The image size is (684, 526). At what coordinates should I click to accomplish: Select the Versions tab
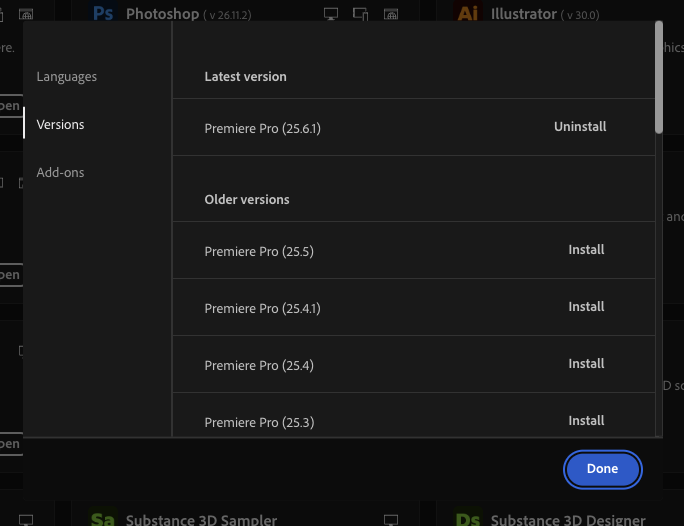60,125
